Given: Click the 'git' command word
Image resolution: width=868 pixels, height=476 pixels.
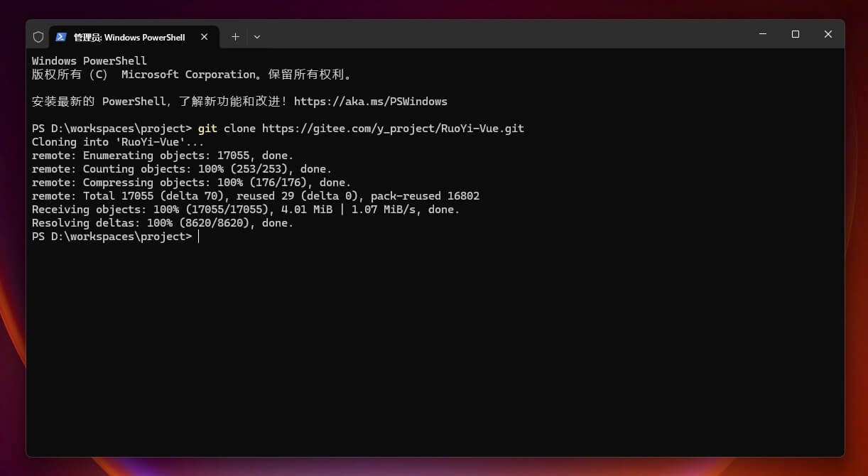Looking at the screenshot, I should pyautogui.click(x=207, y=129).
